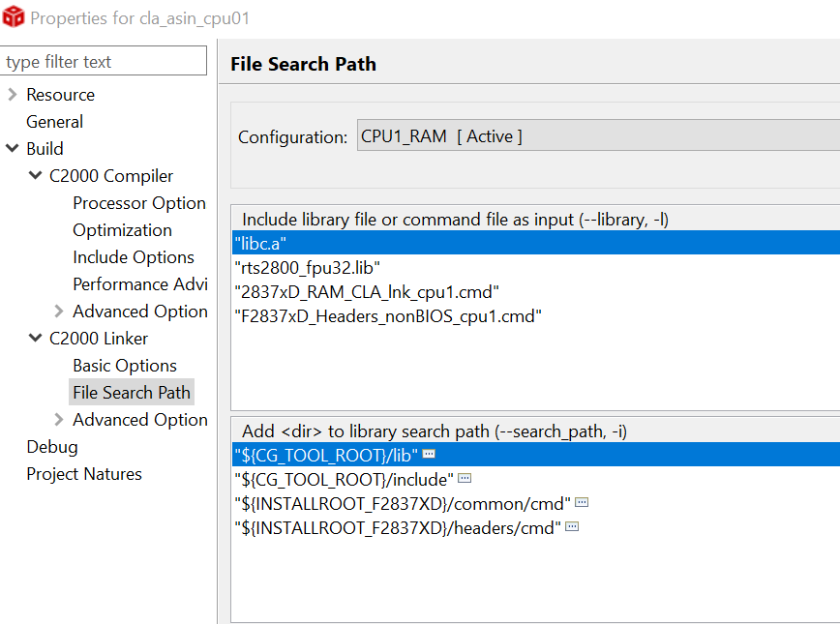Select General in properties tree
840x624 pixels.
[x=54, y=122]
